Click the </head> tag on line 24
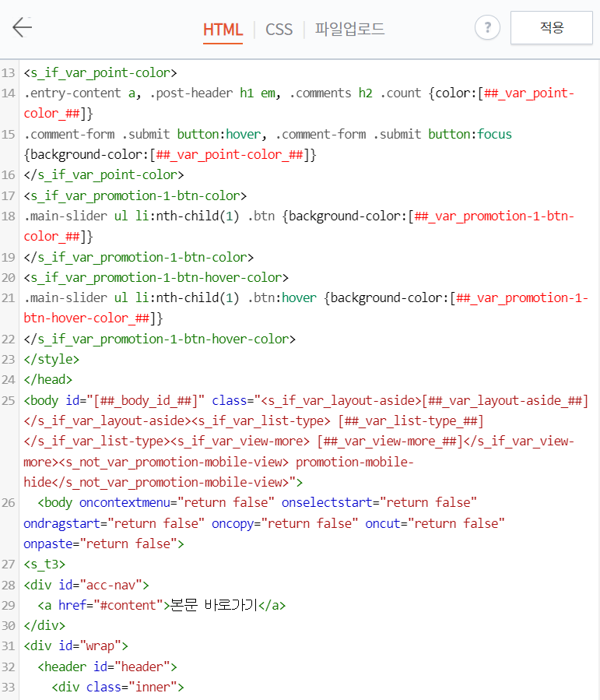 click(x=47, y=379)
